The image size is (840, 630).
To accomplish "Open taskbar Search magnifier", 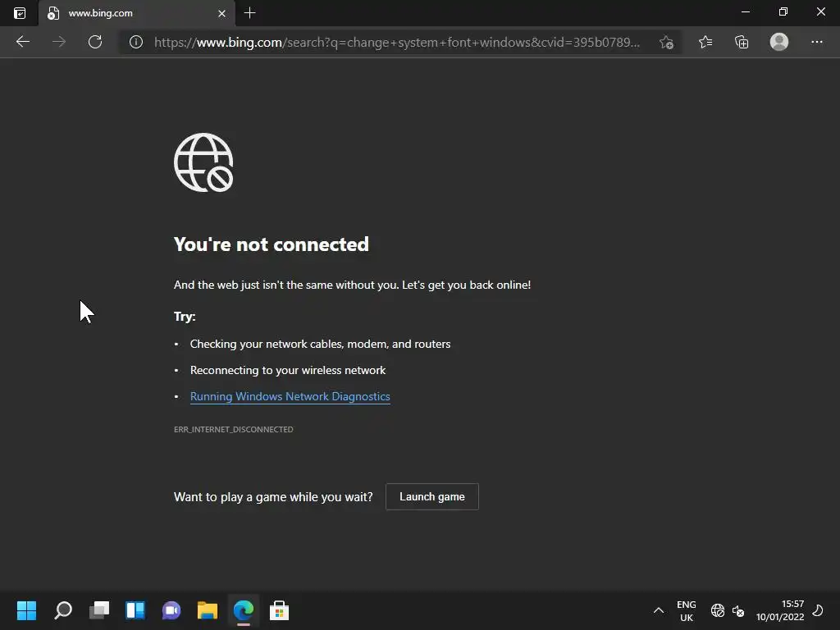I will pos(62,610).
